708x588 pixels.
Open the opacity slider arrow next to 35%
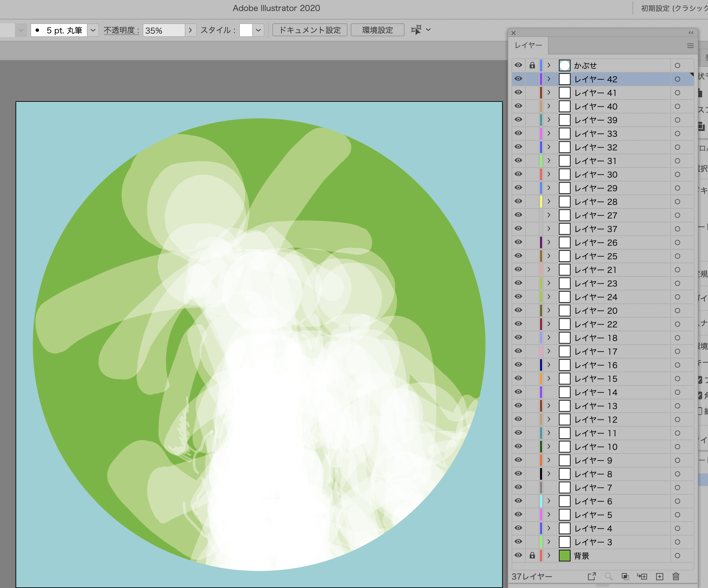191,30
